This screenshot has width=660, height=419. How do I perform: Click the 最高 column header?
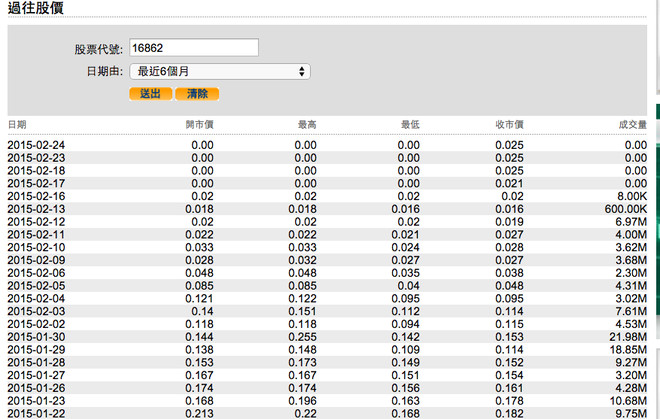point(307,125)
